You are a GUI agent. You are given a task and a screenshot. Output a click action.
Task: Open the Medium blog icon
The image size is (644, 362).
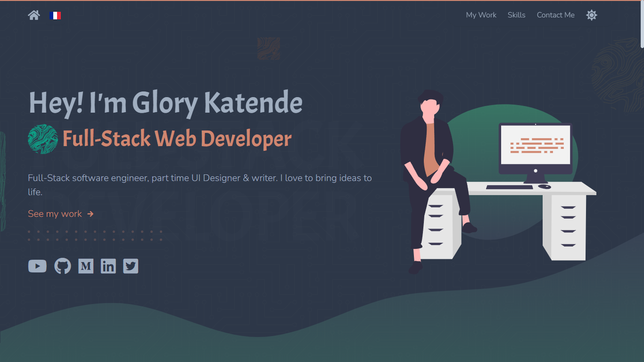tap(86, 266)
